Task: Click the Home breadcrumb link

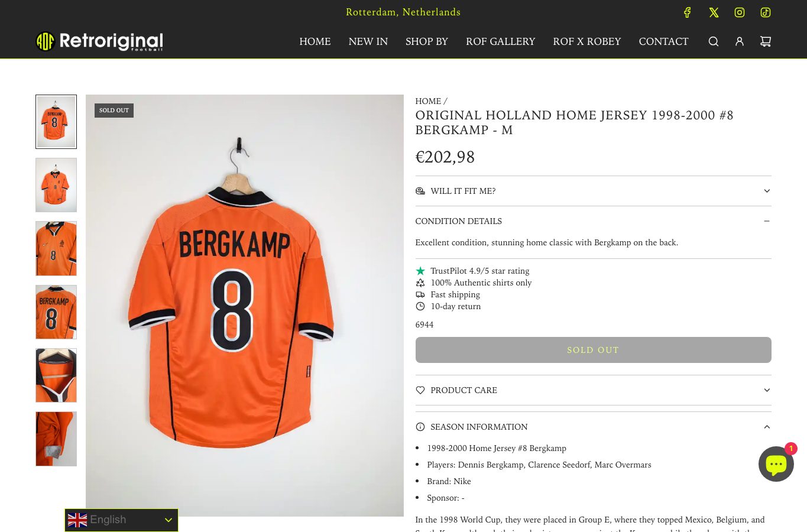Action: 428,101
